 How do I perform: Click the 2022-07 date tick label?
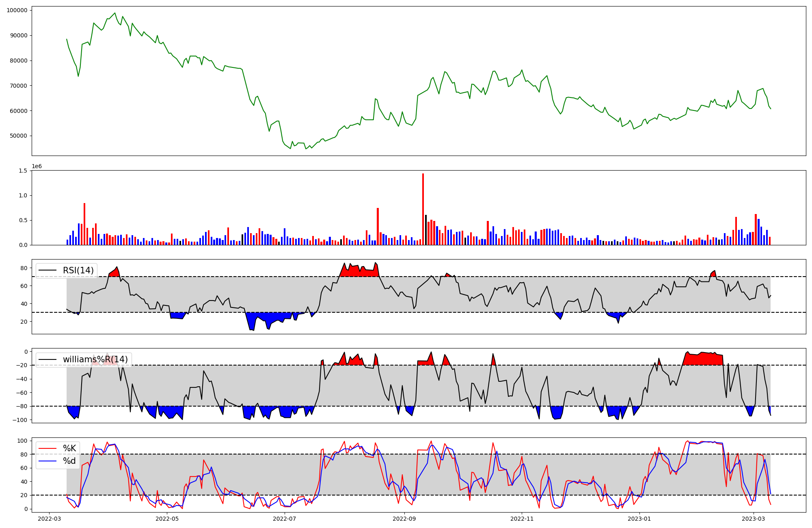point(285,519)
